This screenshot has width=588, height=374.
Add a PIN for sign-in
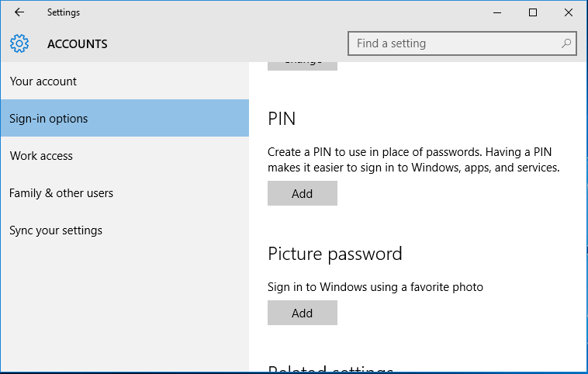(303, 193)
